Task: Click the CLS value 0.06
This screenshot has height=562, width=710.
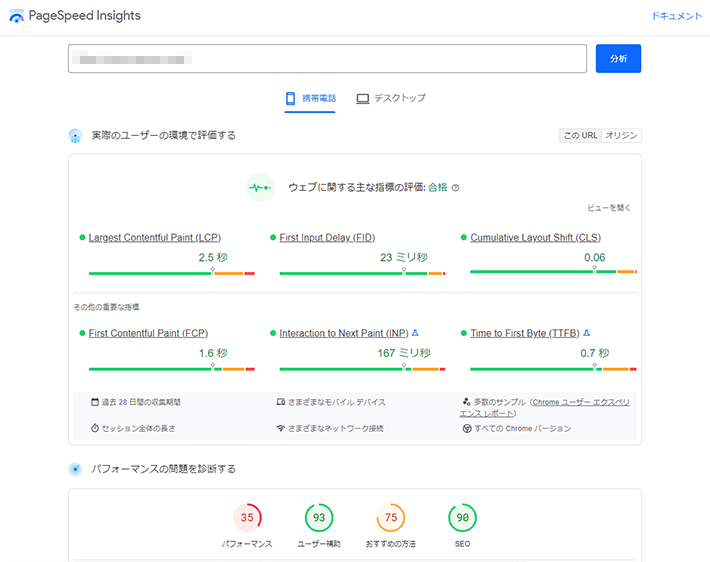Action: (x=595, y=257)
